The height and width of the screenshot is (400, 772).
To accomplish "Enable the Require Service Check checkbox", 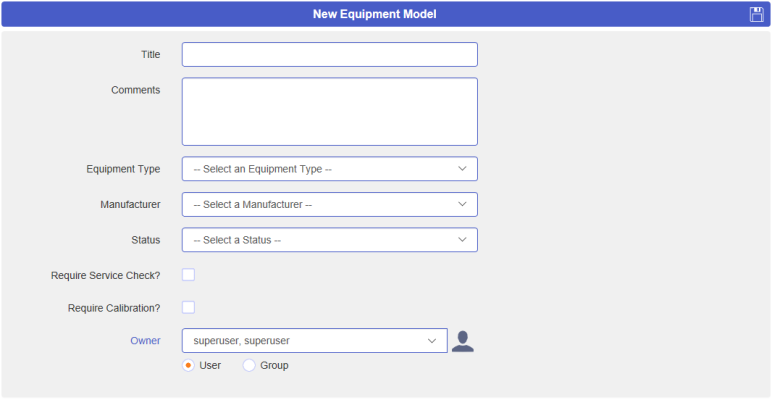I will (x=188, y=275).
